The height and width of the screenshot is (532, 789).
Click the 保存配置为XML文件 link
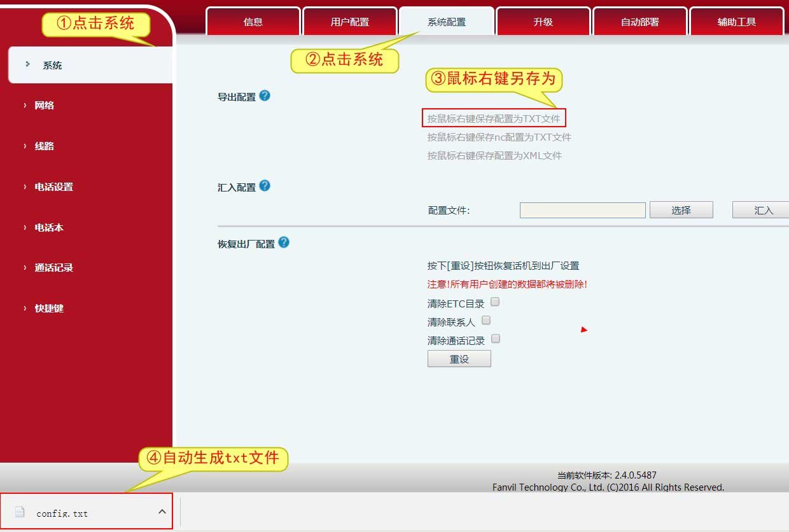pos(495,155)
